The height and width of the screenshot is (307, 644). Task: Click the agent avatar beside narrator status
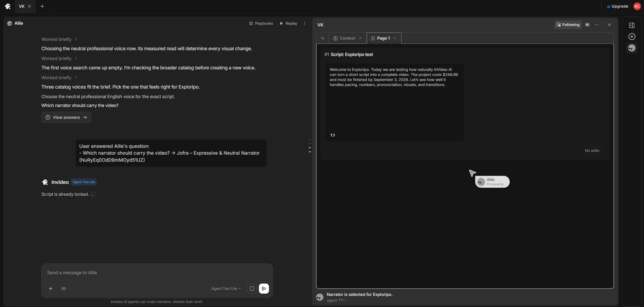320,297
